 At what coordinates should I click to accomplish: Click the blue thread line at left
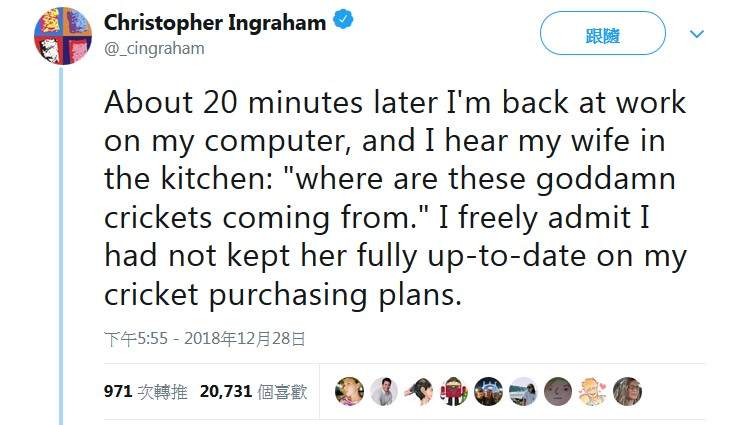[x=63, y=250]
